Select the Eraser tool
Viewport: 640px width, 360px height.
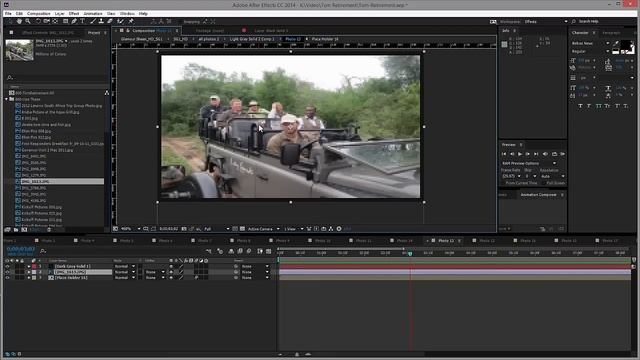coord(109,21)
